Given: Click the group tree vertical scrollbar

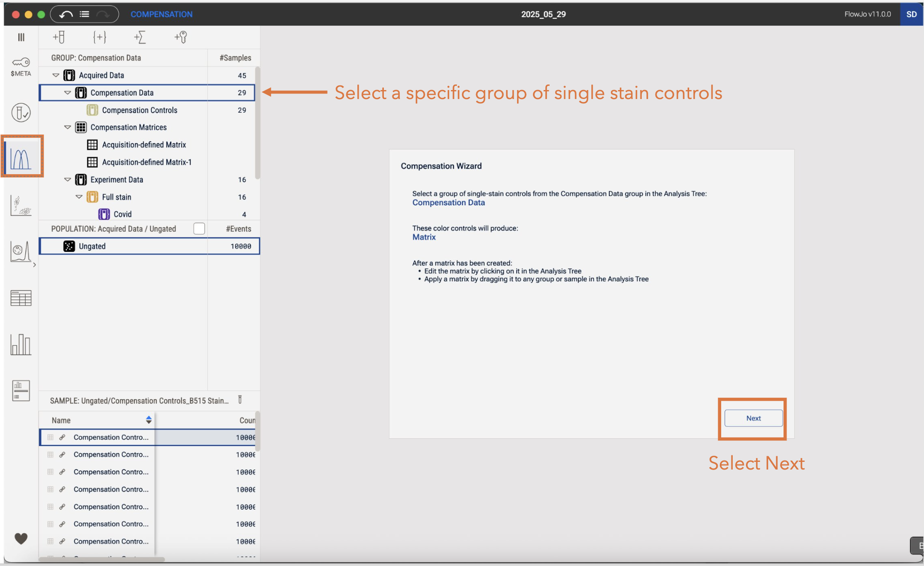Looking at the screenshot, I should pyautogui.click(x=257, y=123).
